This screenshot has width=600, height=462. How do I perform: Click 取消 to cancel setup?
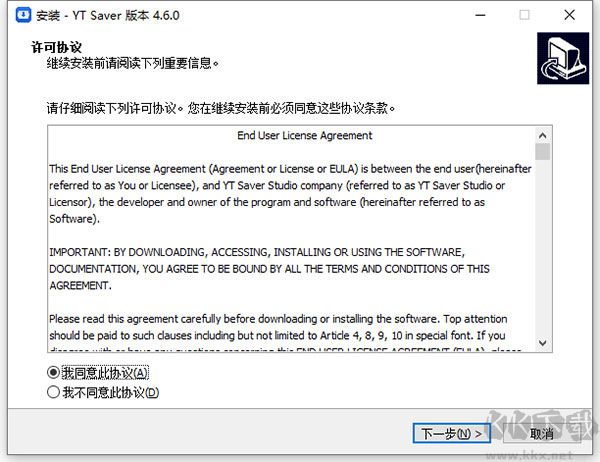(541, 433)
